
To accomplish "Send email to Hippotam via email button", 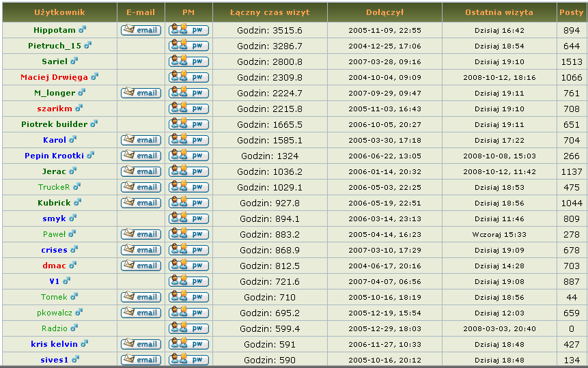I will click(141, 30).
